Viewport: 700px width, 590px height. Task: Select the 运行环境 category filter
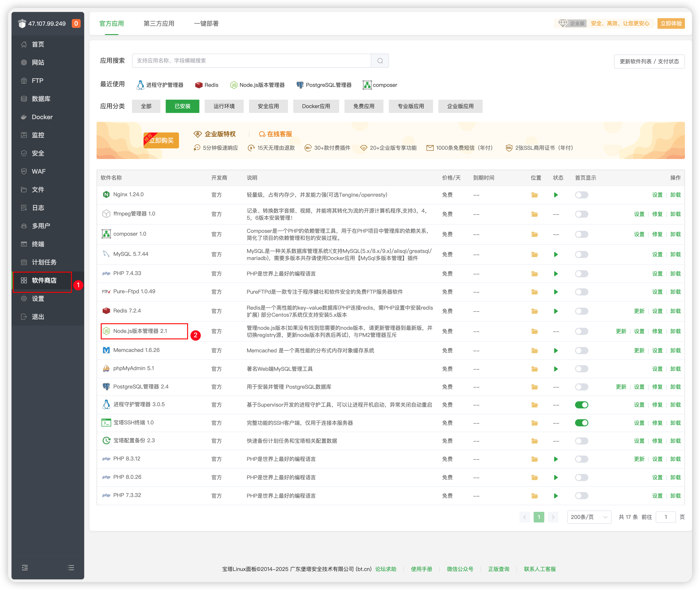tap(224, 106)
